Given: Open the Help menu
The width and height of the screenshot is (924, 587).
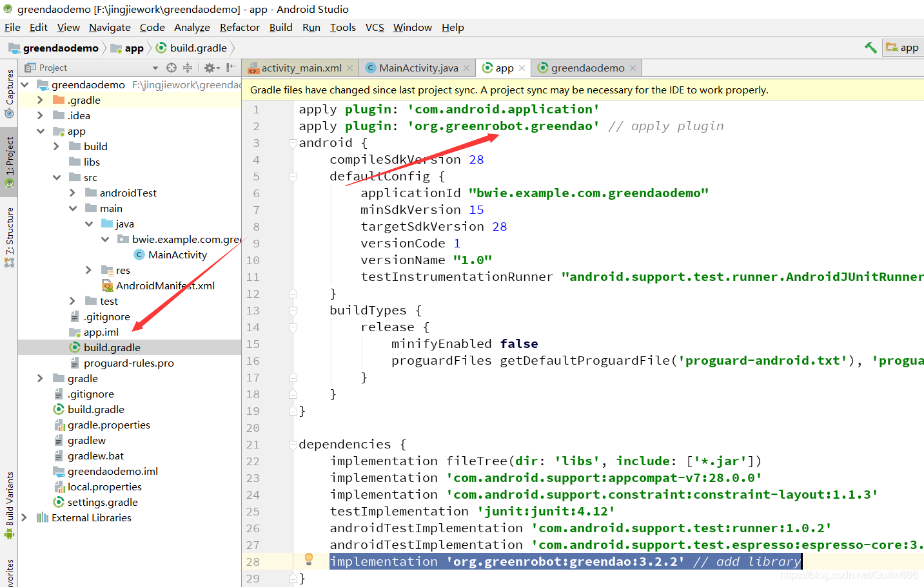Looking at the screenshot, I should pos(453,27).
